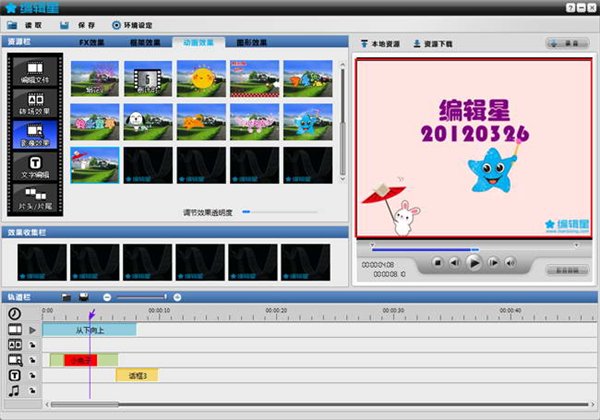Click the 保存 (save) button
Viewport: 600px width, 420px height.
tap(77, 25)
